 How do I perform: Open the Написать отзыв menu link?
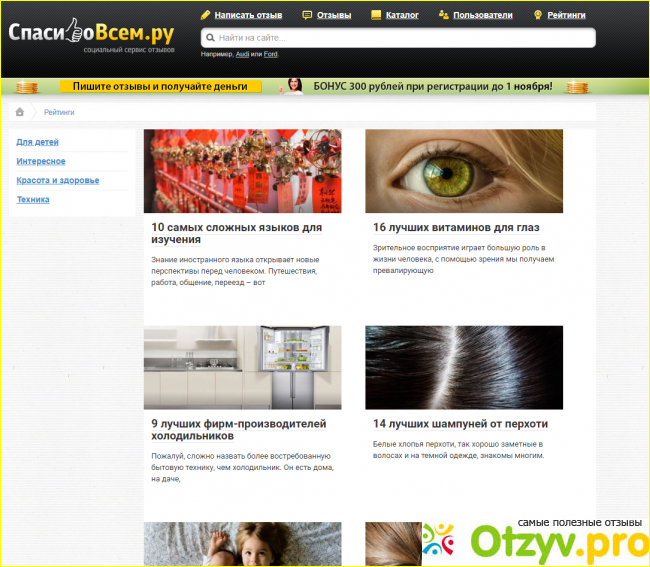click(248, 15)
